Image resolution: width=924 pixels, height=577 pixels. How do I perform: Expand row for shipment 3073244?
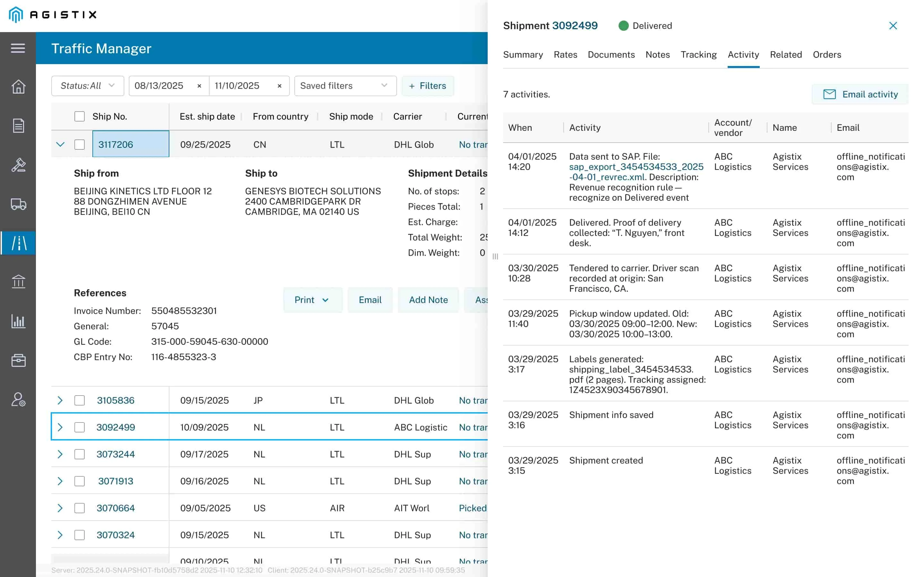pyautogui.click(x=60, y=454)
